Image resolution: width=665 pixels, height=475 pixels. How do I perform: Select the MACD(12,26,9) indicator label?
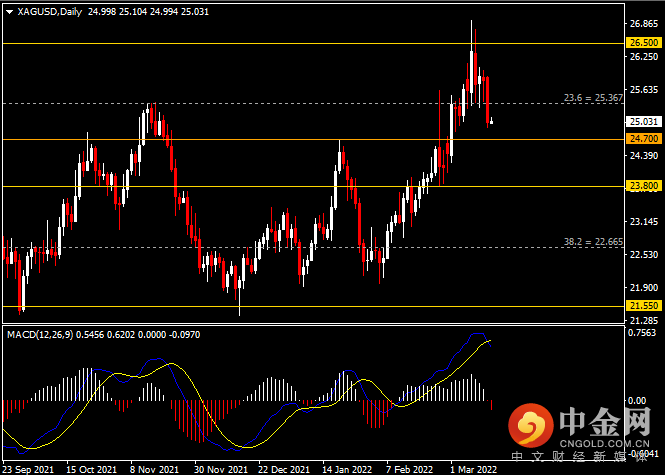point(40,335)
